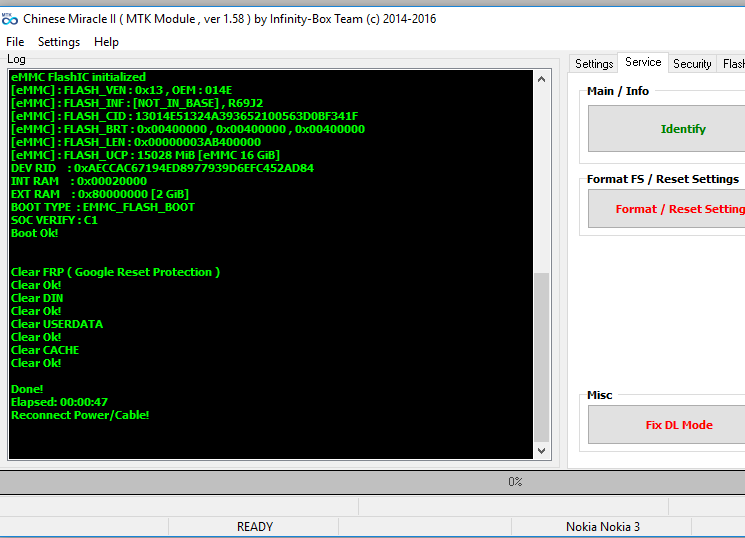Click the 'Clear FRP' log line
The height and width of the screenshot is (538, 745).
115,272
